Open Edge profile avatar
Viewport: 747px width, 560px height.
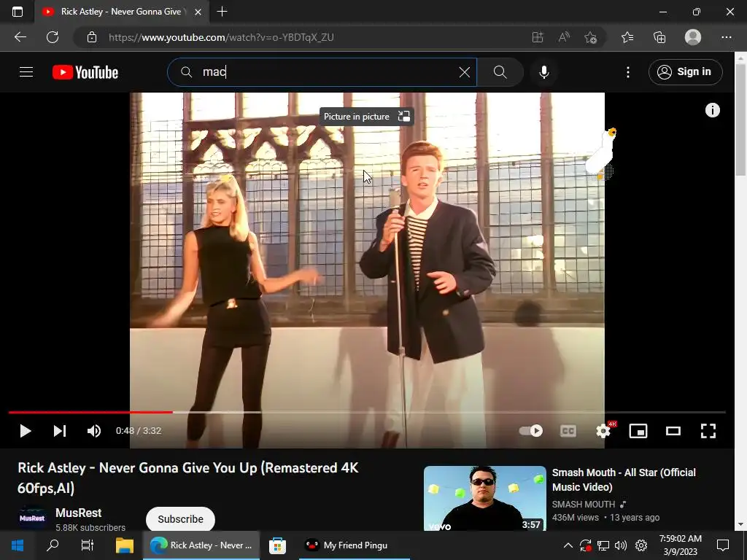point(693,37)
